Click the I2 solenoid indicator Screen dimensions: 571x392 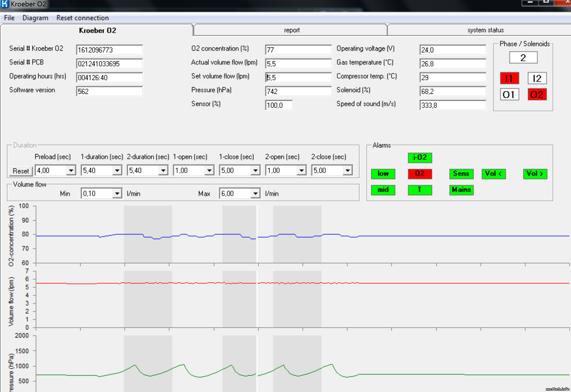click(x=537, y=78)
